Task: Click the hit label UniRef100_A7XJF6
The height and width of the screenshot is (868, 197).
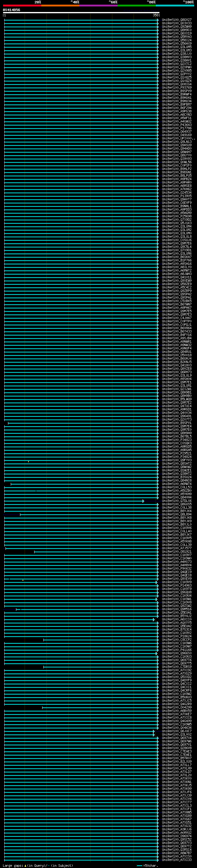Action: pyautogui.click(x=177, y=792)
